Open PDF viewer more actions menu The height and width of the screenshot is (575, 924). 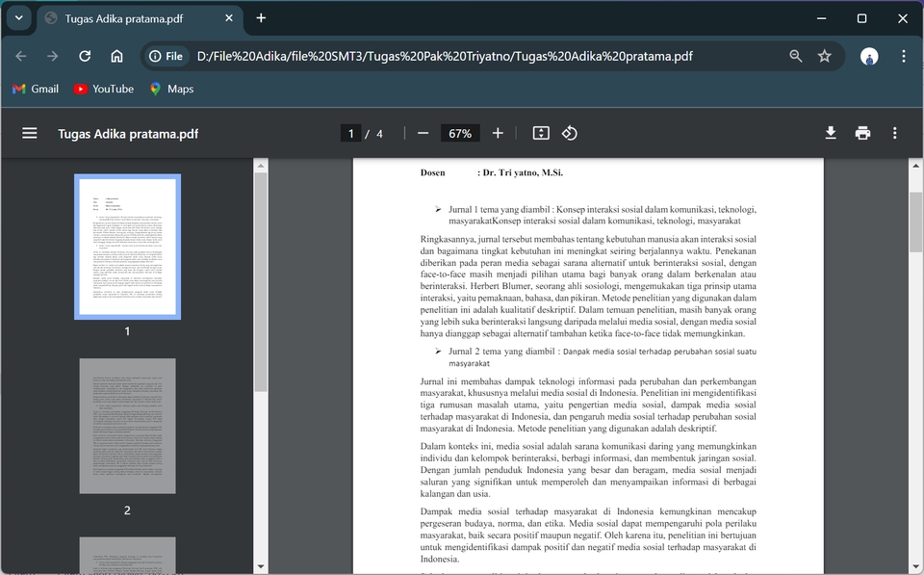tap(894, 133)
